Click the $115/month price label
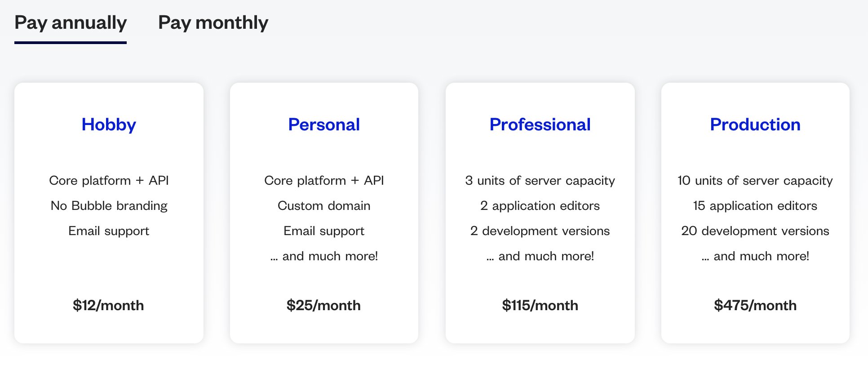The height and width of the screenshot is (374, 868). [540, 305]
